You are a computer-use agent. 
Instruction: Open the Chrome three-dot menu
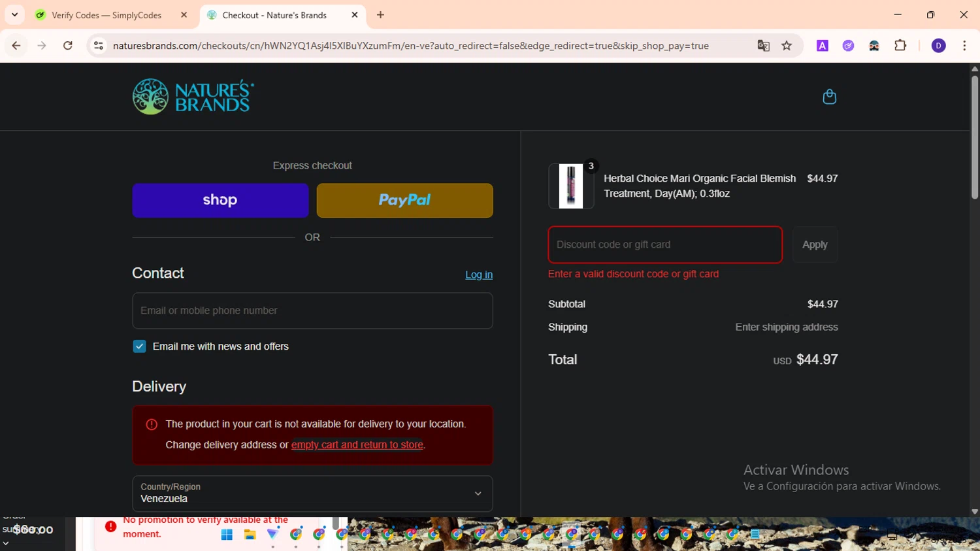coord(964,46)
